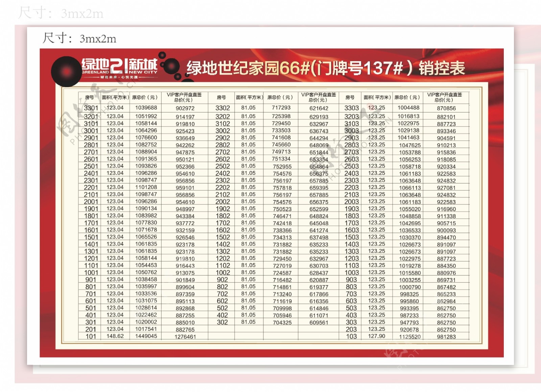This screenshot has width=541, height=392.
Task: Click the 绿地21新城 Greenland New City logo
Action: (x=119, y=68)
